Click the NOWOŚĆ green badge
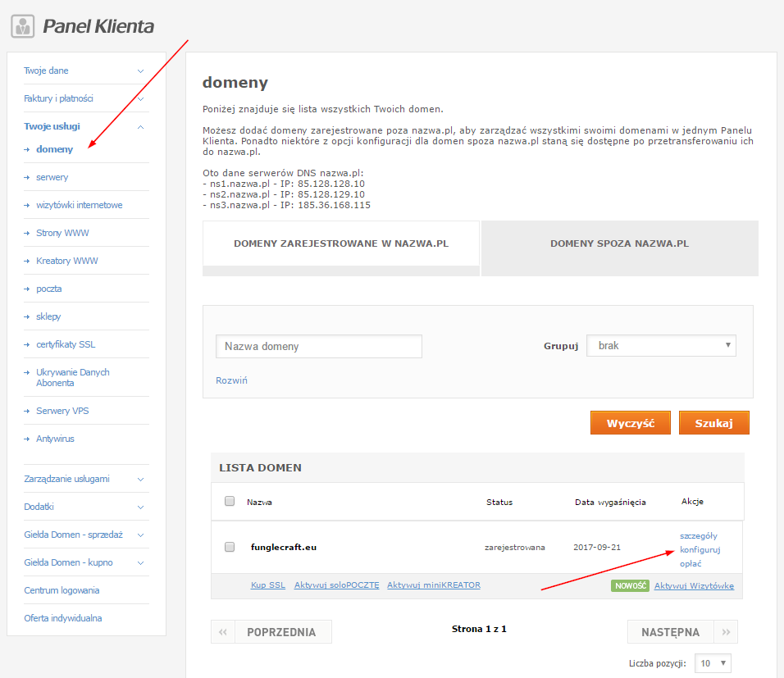 pyautogui.click(x=629, y=586)
